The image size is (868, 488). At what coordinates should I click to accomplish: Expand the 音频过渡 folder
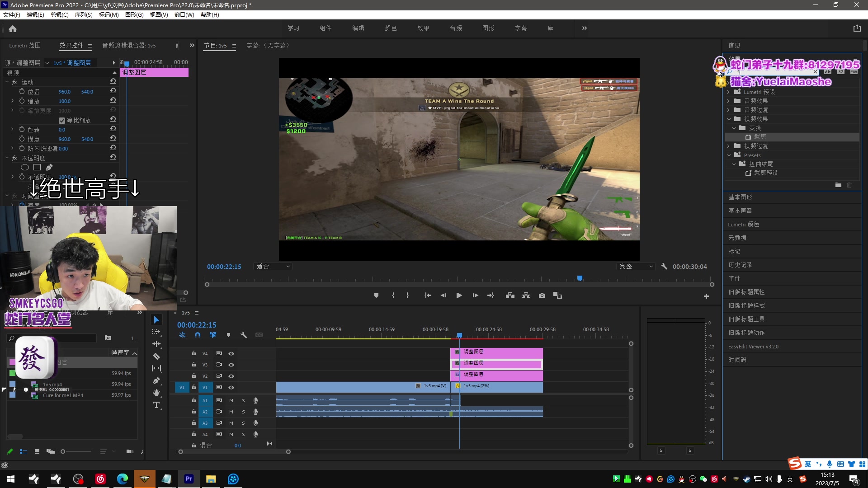coord(728,110)
